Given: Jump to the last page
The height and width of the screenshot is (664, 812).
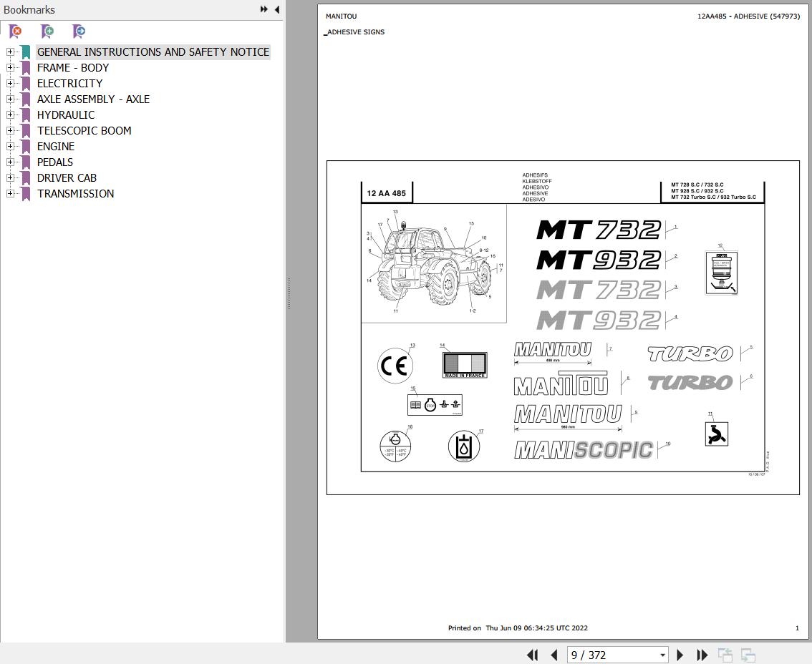Looking at the screenshot, I should click(x=702, y=655).
